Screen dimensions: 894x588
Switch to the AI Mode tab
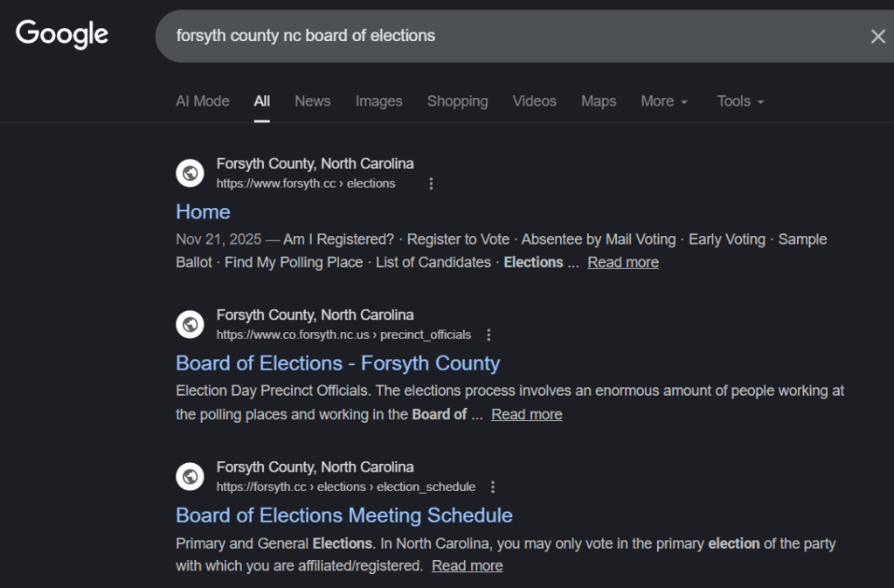pyautogui.click(x=203, y=101)
